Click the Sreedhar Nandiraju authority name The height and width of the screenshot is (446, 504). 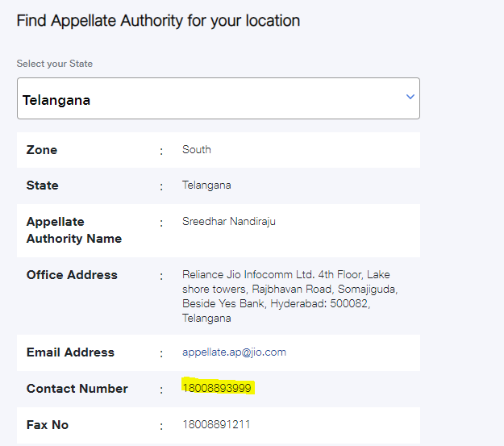pos(228,222)
